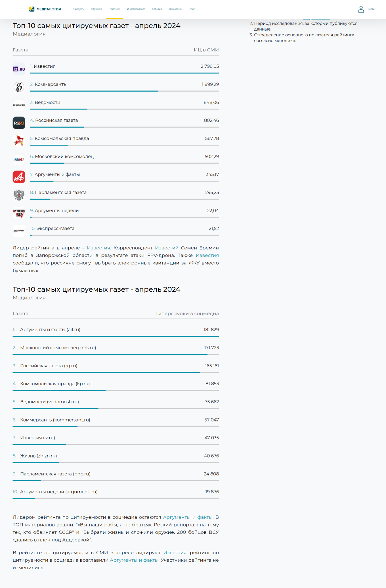This screenshot has height=588, width=386.
Task: Follow the Известий link in the paragraph
Action: [x=167, y=248]
